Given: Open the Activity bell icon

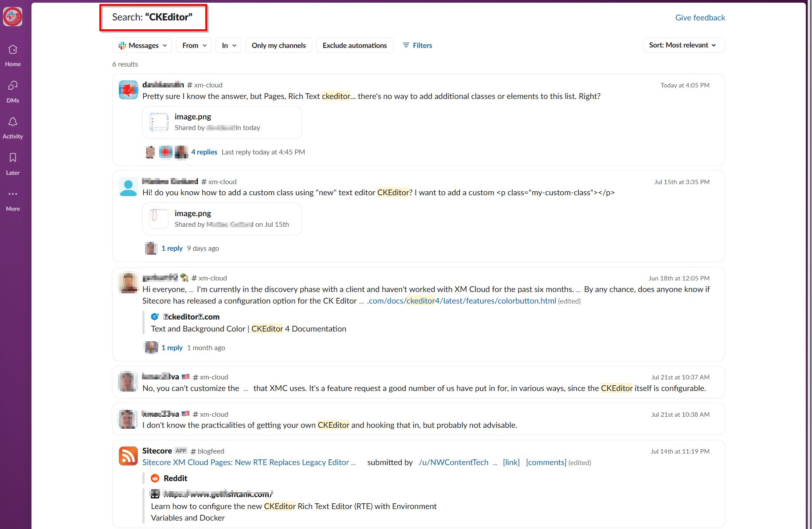Looking at the screenshot, I should [13, 122].
